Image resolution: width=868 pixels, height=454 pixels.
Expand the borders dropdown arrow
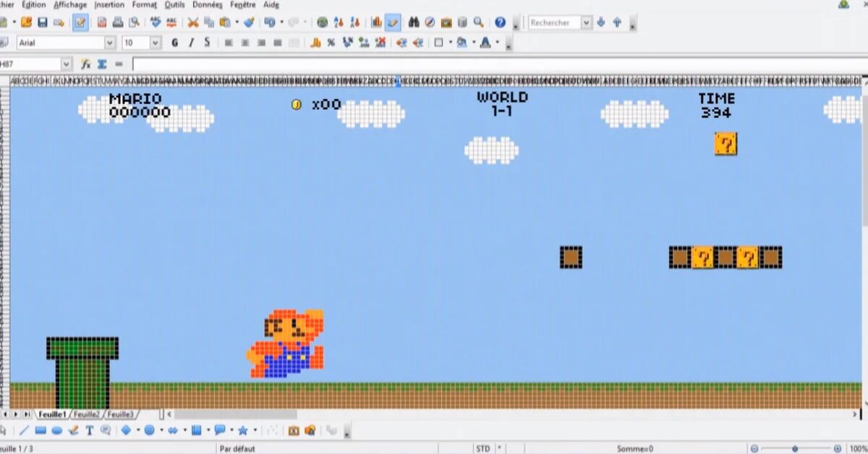pos(451,43)
